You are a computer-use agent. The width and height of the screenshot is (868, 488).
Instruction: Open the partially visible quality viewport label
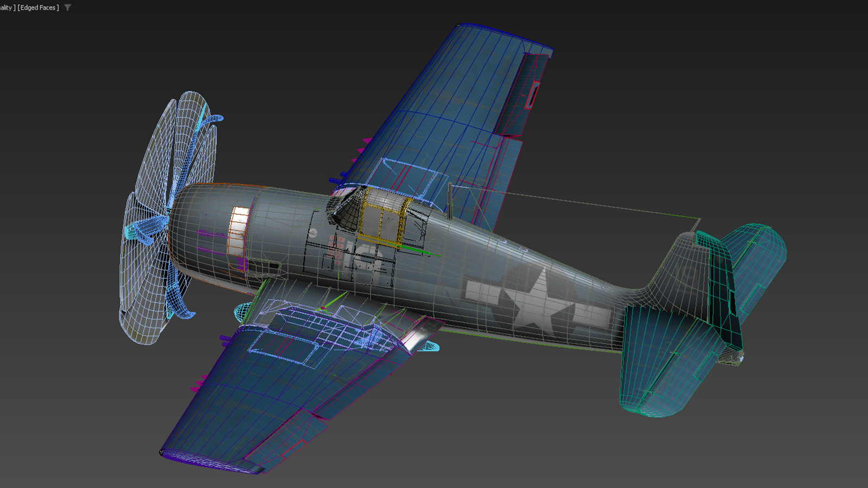click(x=7, y=8)
